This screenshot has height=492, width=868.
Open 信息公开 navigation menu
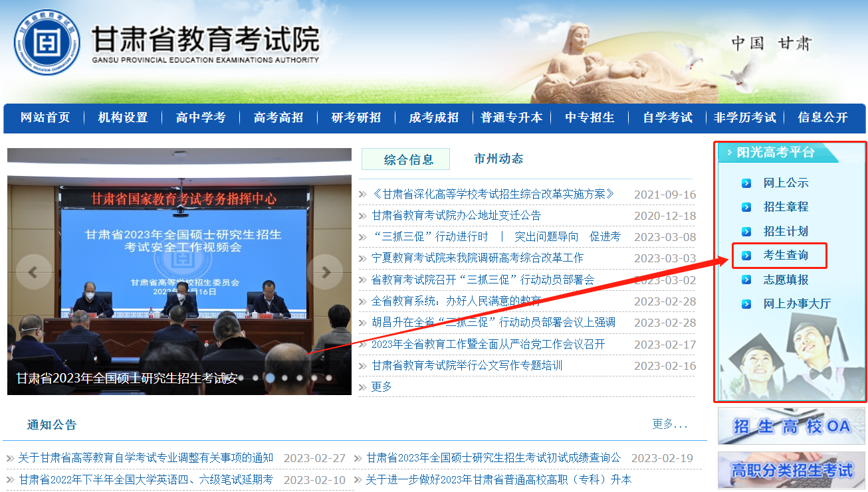pyautogui.click(x=823, y=118)
